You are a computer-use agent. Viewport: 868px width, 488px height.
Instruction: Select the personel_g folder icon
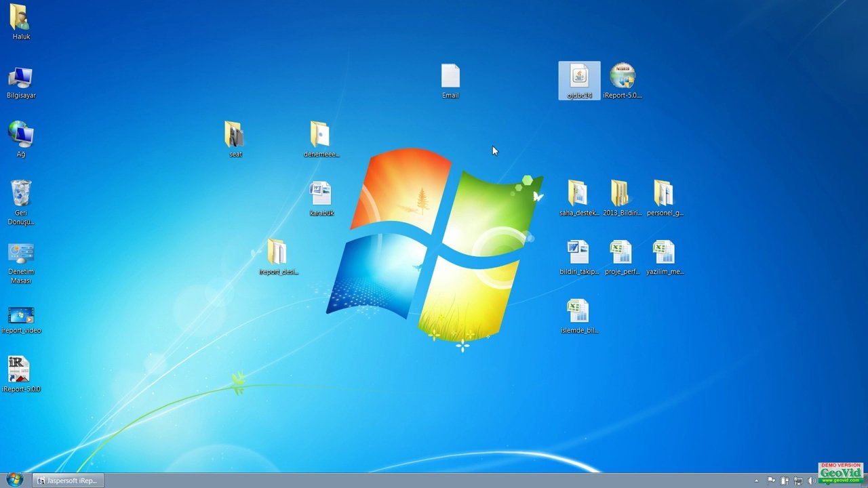point(663,193)
